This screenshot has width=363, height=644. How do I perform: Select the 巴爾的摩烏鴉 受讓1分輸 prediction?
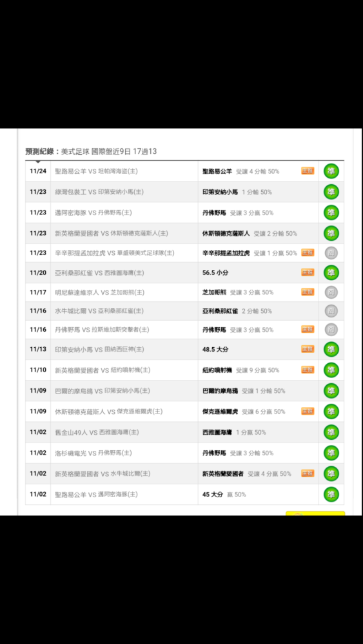(244, 391)
